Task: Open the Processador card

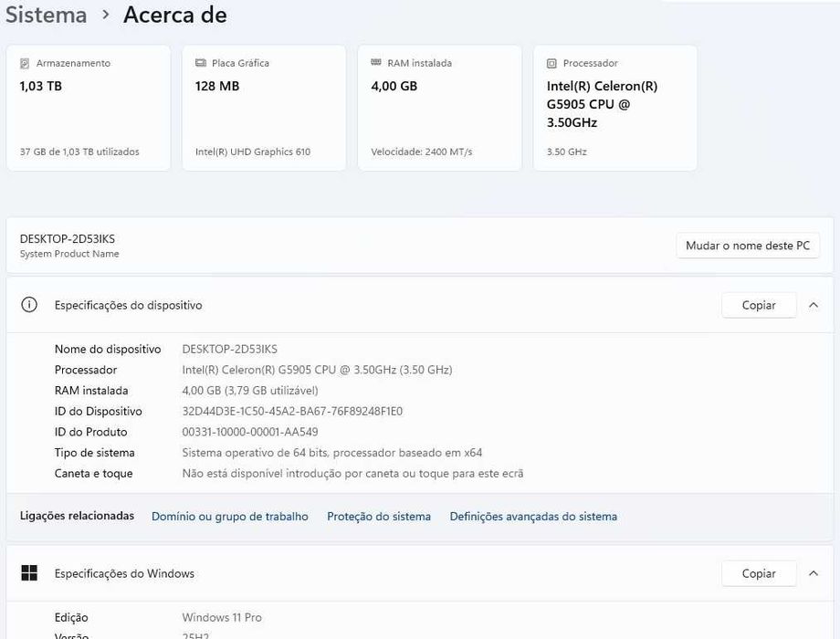Action: click(615, 109)
